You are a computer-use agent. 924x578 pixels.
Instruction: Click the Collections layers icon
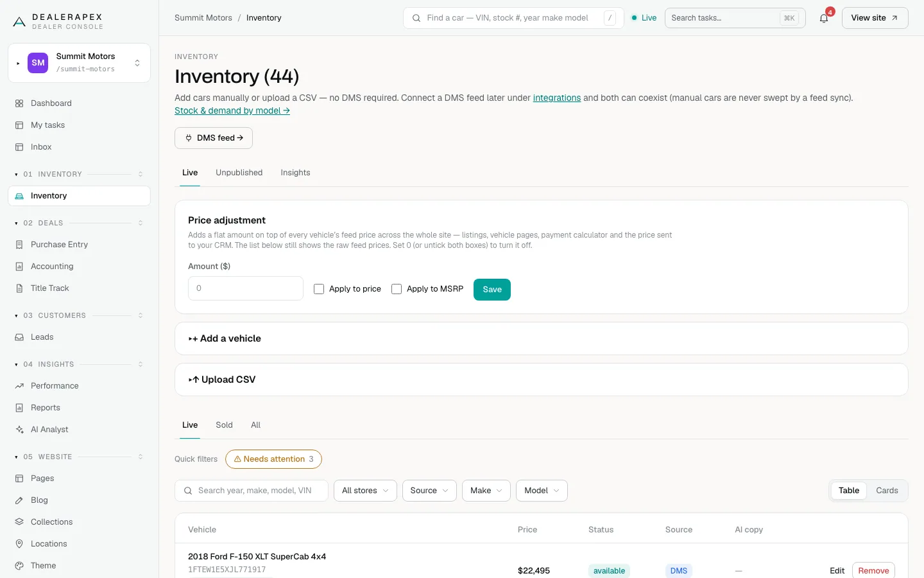(x=19, y=522)
